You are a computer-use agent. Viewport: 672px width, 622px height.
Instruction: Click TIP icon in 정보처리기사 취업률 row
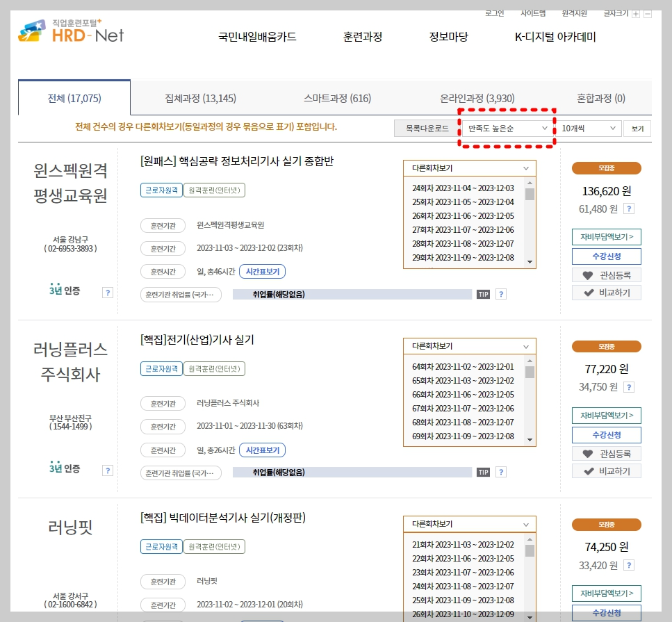coord(484,295)
